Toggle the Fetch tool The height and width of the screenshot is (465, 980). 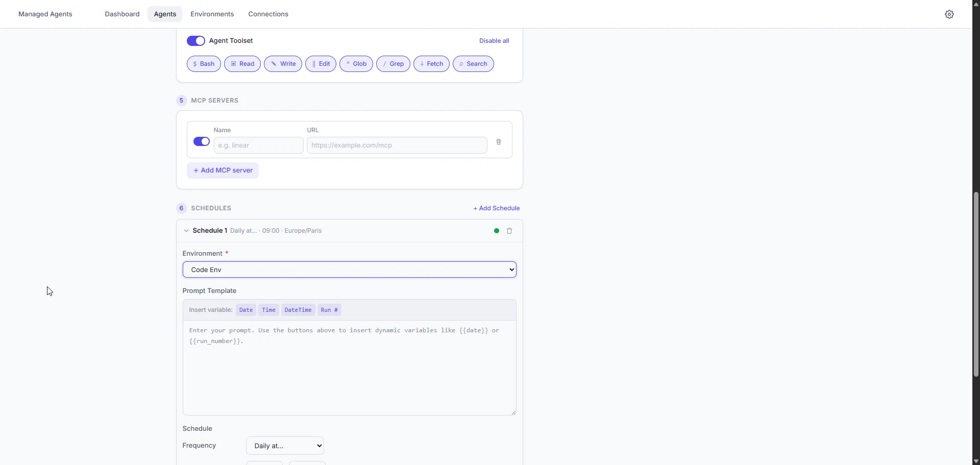coord(431,63)
